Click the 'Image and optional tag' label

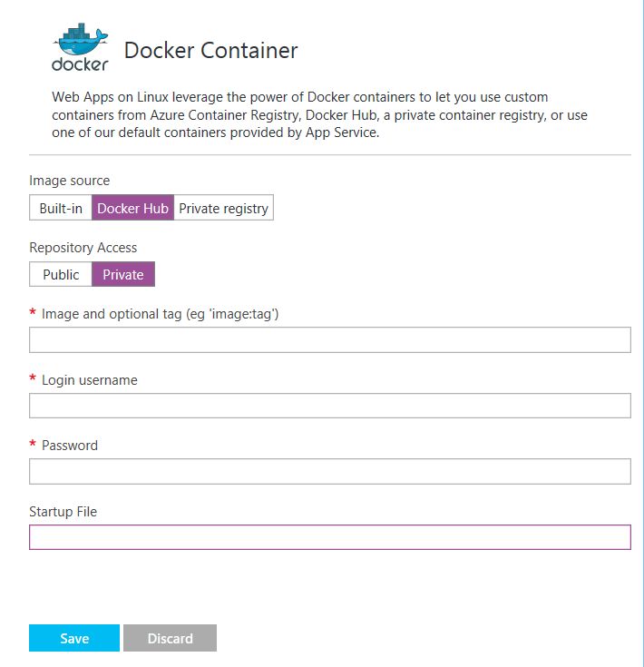(x=160, y=314)
